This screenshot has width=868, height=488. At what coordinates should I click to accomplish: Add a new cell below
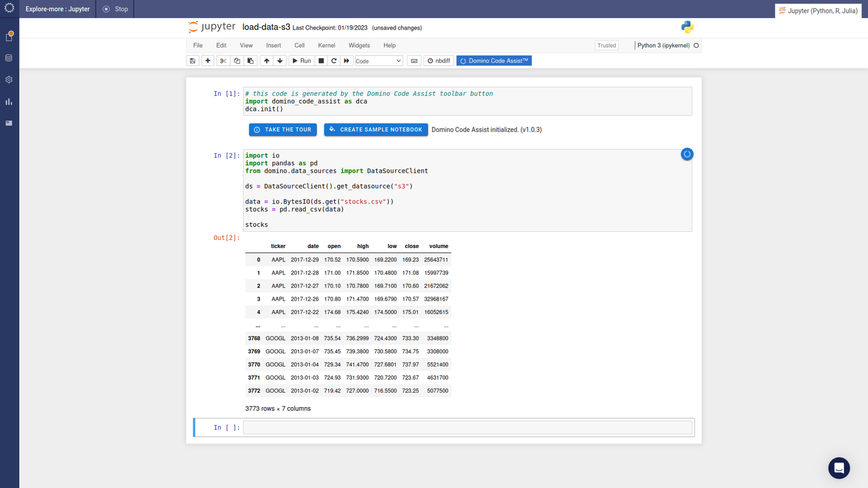point(208,61)
